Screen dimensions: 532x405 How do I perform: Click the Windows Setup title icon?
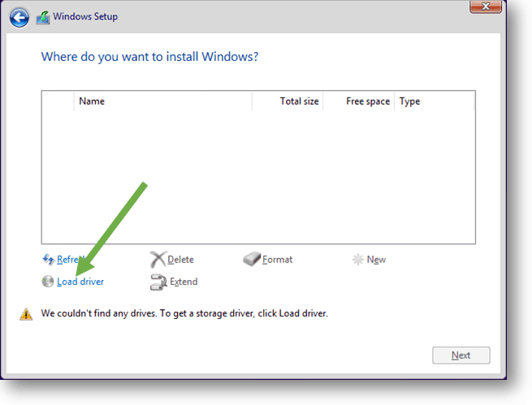[43, 17]
